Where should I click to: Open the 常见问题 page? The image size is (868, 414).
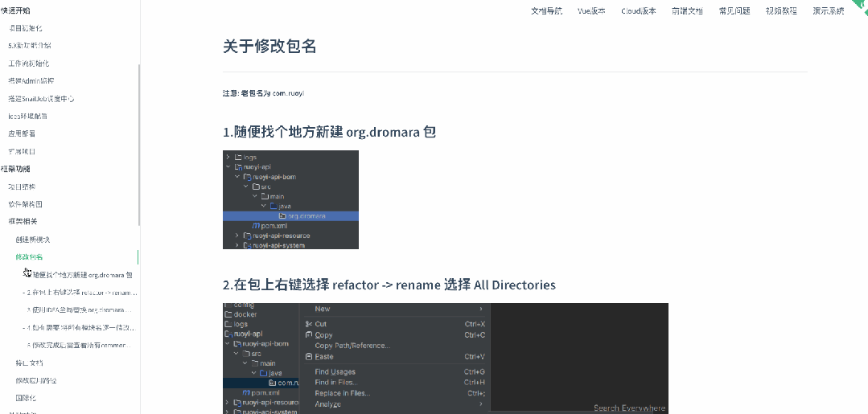coord(734,11)
